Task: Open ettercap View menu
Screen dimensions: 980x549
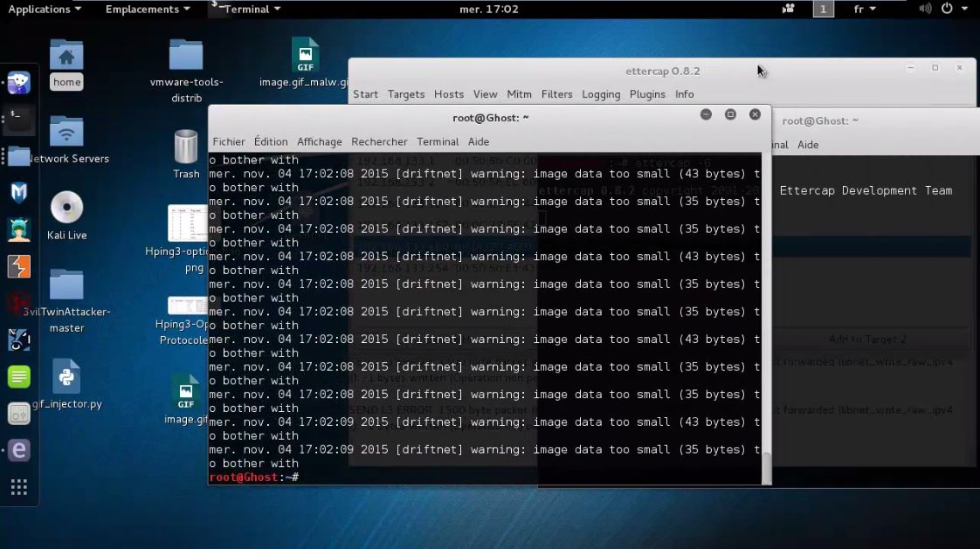Action: pos(485,94)
